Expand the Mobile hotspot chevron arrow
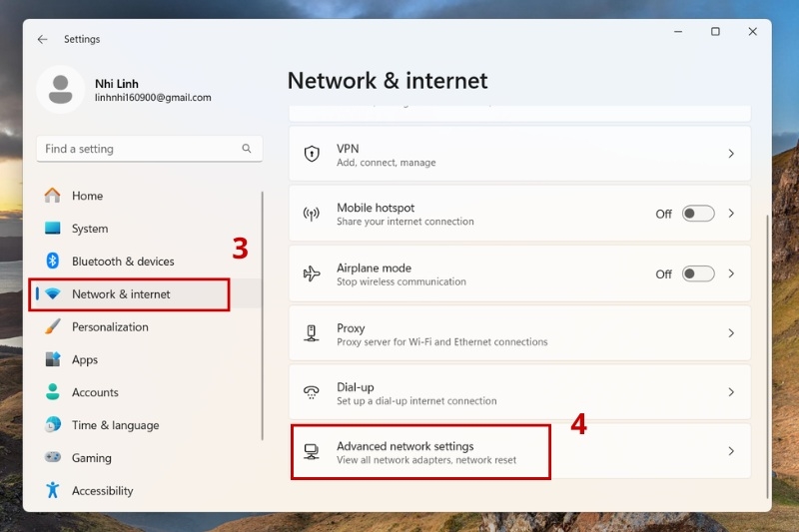Image resolution: width=799 pixels, height=532 pixels. 731,214
